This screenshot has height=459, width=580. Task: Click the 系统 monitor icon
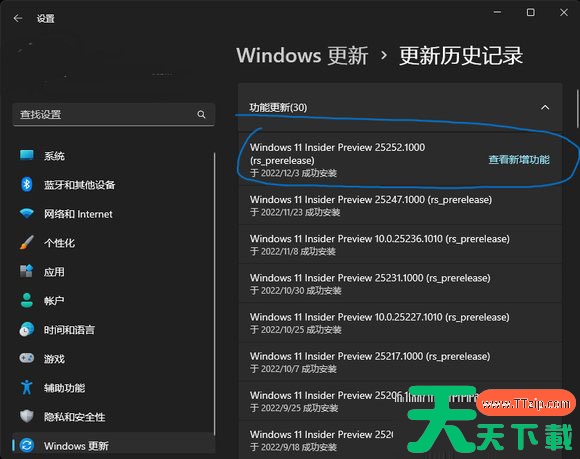(27, 155)
